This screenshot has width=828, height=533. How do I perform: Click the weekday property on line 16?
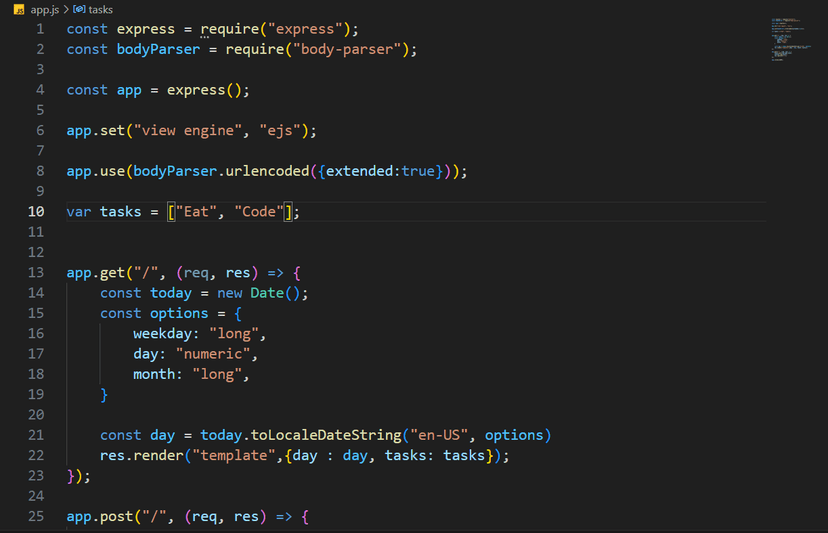click(163, 334)
